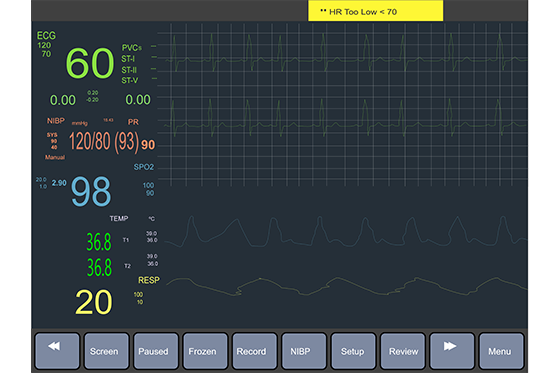Click the fast-forward double-arrow button
Image resolution: width=560 pixels, height=373 pixels.
coord(452,351)
